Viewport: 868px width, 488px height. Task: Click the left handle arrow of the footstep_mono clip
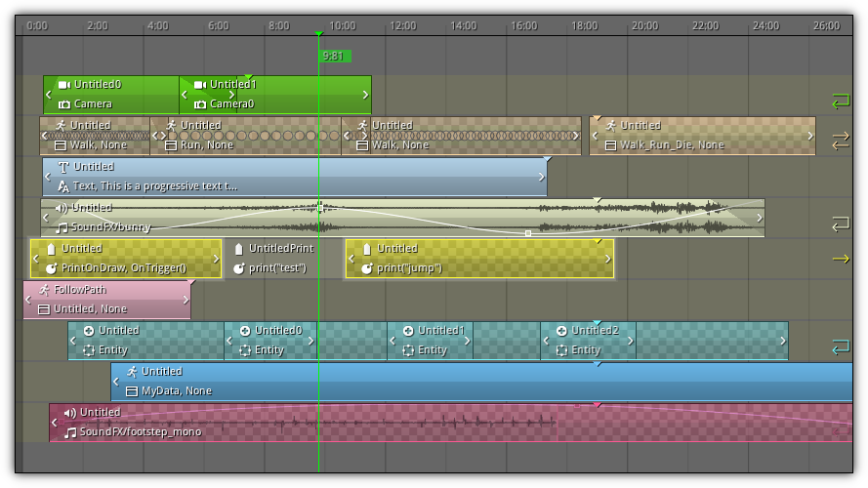coord(55,423)
